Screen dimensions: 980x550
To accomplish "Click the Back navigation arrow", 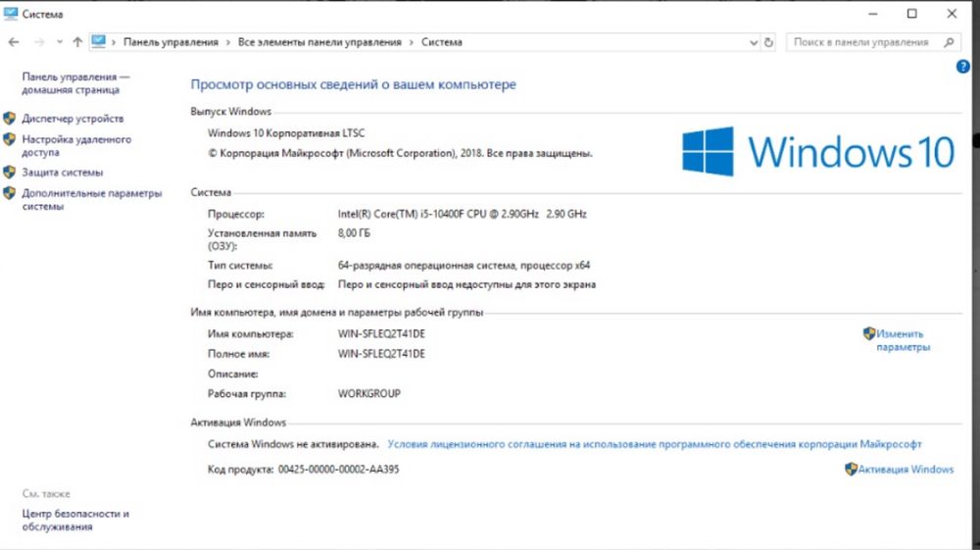I will coord(14,42).
